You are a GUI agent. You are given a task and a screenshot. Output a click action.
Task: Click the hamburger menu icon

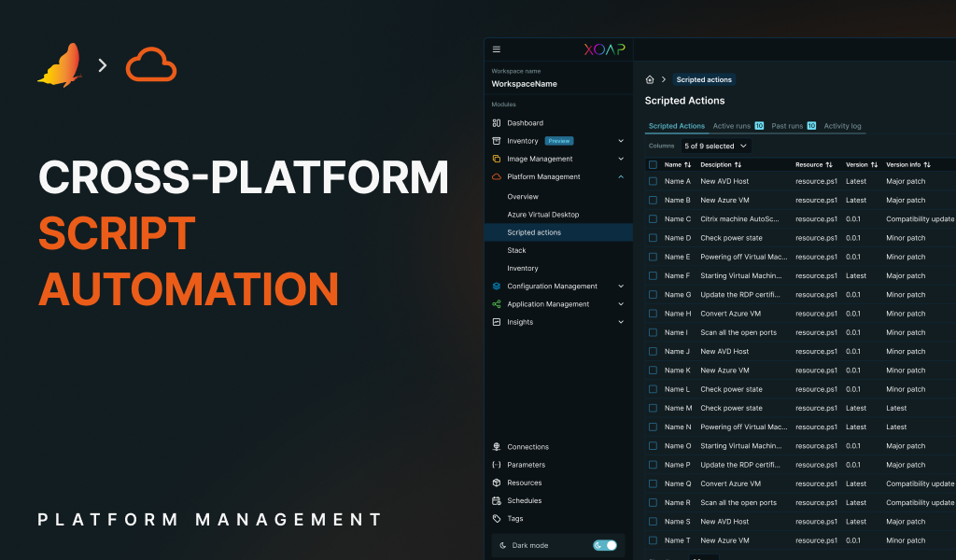coord(496,49)
